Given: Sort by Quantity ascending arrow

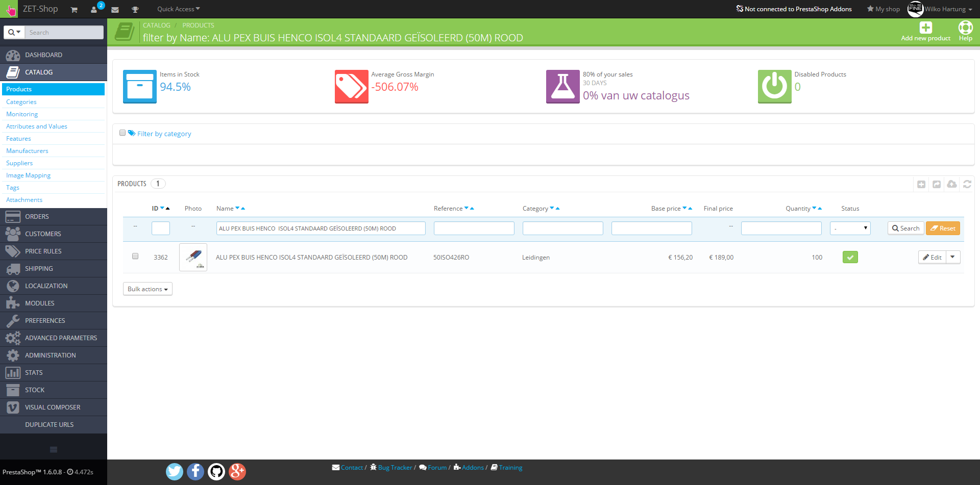Looking at the screenshot, I should 820,209.
